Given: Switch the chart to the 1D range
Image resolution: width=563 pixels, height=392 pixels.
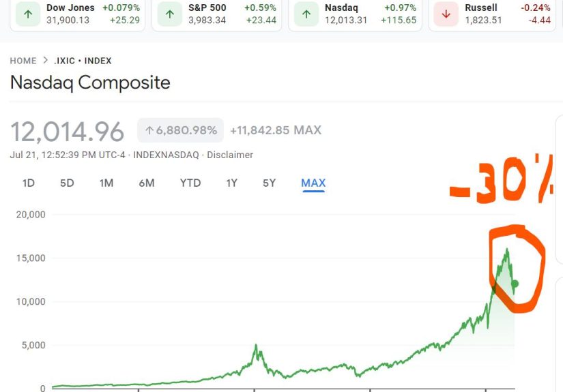Looking at the screenshot, I should 29,183.
